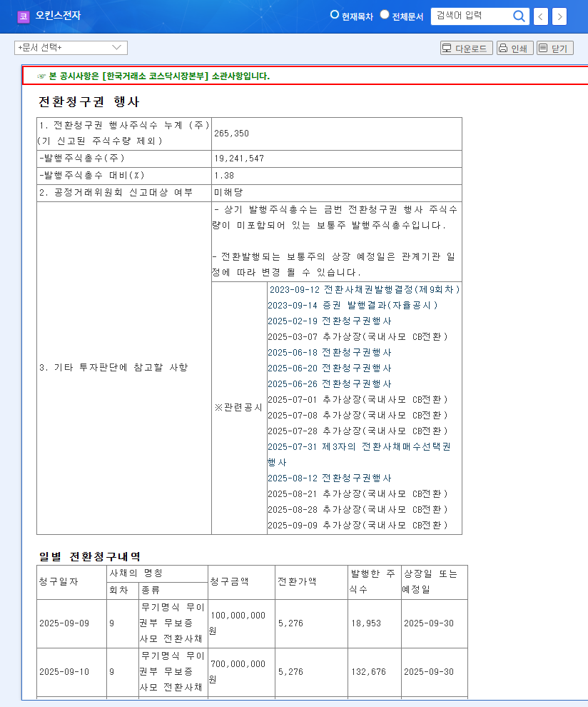588x707 pixels.
Task: Click the 인쇄 print button
Action: pos(515,49)
